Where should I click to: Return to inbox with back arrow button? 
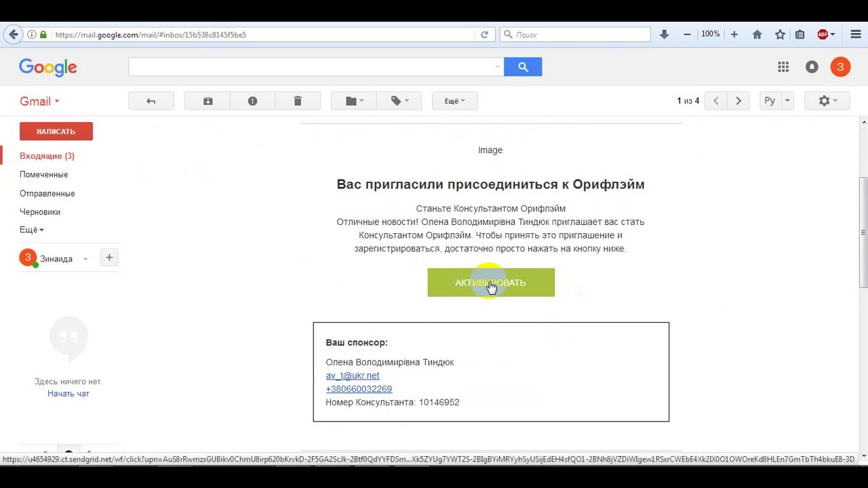tap(151, 101)
